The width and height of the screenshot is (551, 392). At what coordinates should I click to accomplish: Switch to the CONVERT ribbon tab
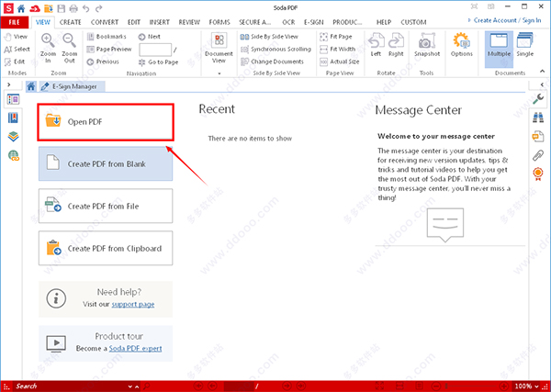pos(105,22)
